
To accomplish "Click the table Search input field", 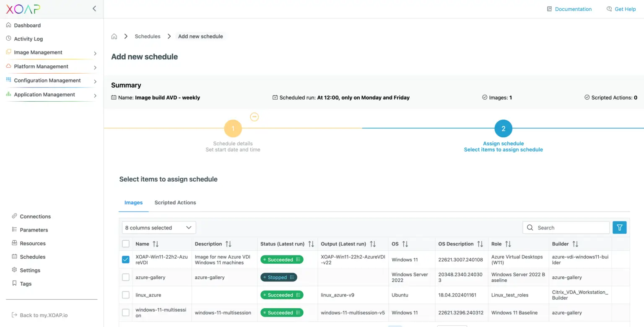I will (566, 227).
